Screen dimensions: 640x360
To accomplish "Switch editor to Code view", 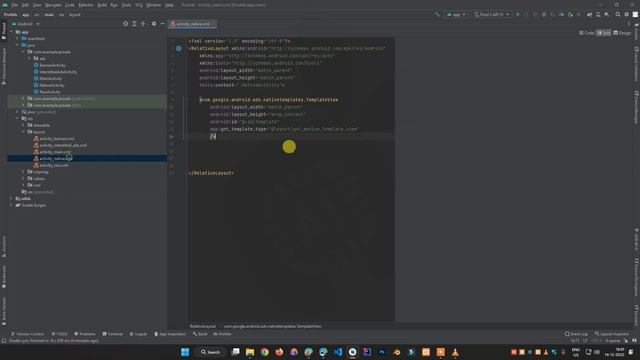I will pyautogui.click(x=587, y=33).
